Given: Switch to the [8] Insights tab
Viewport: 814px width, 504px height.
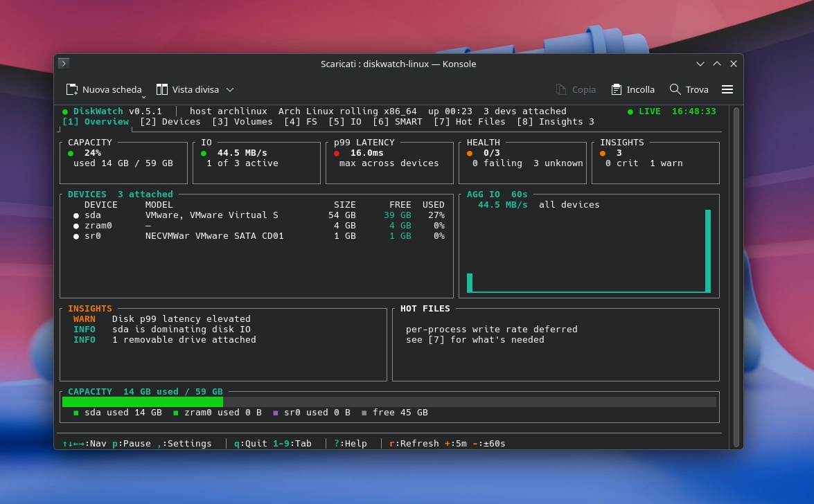Looking at the screenshot, I should (556, 121).
